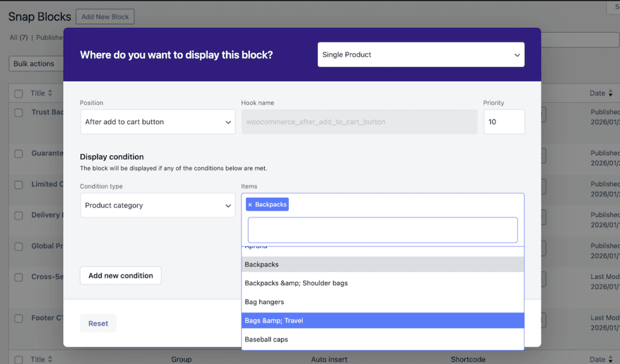Toggle the select-all checkbox in table header
Screen dimensions: 620x364
pos(19,94)
